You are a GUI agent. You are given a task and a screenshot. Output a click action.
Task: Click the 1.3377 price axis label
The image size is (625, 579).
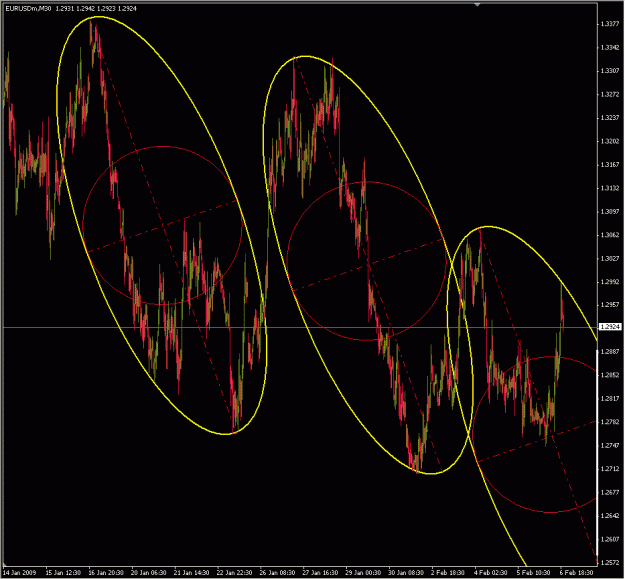610,24
